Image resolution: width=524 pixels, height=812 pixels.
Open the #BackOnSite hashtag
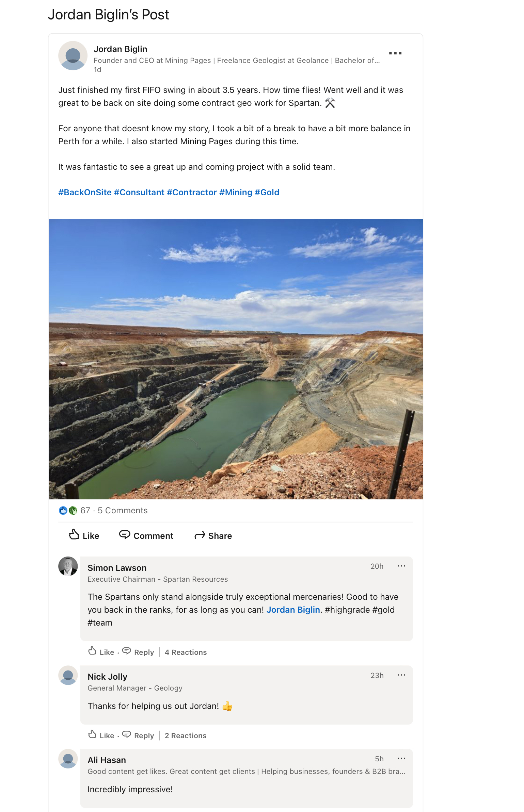coord(85,193)
